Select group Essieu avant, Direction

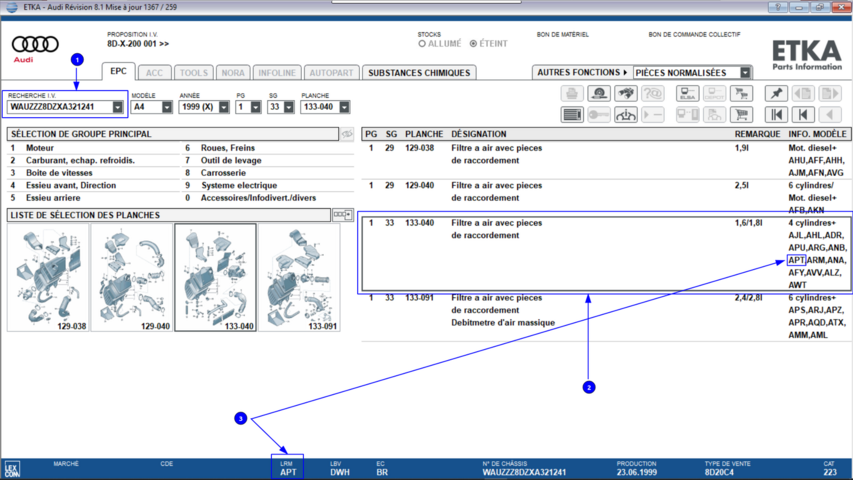(93, 186)
